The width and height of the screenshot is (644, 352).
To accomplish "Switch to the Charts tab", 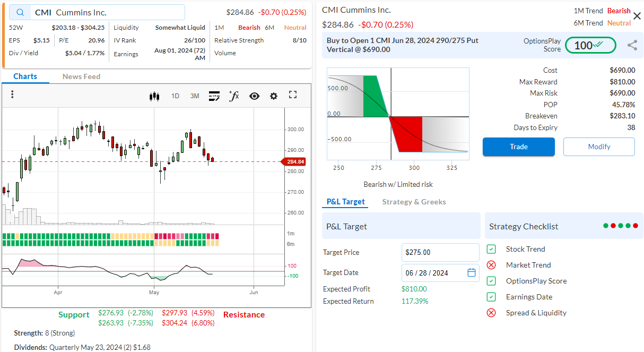I will tap(25, 76).
